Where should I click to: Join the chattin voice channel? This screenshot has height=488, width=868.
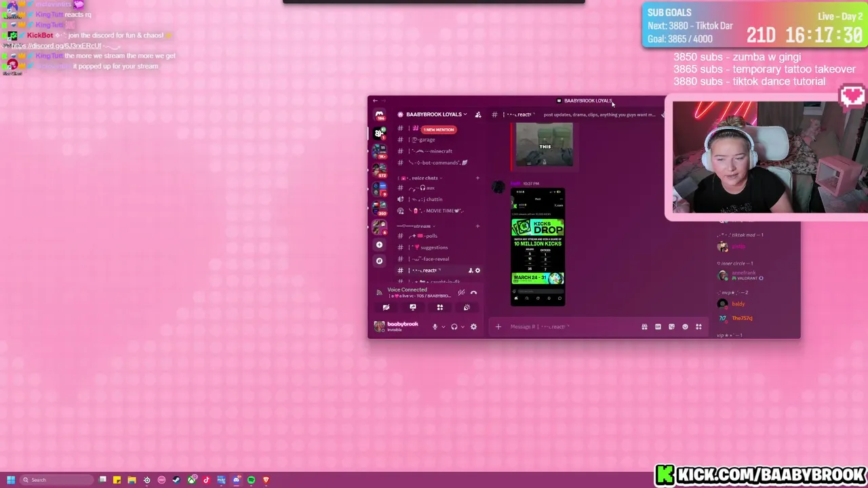click(x=437, y=199)
